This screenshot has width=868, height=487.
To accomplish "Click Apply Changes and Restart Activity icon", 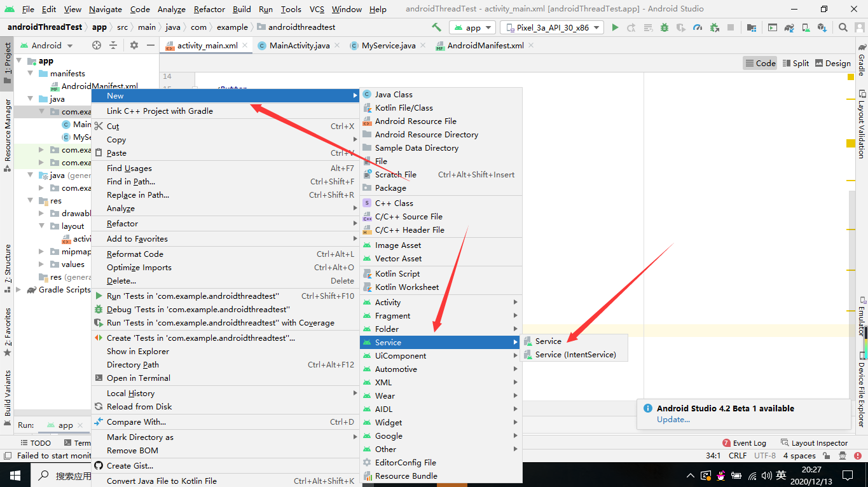I will (x=631, y=27).
